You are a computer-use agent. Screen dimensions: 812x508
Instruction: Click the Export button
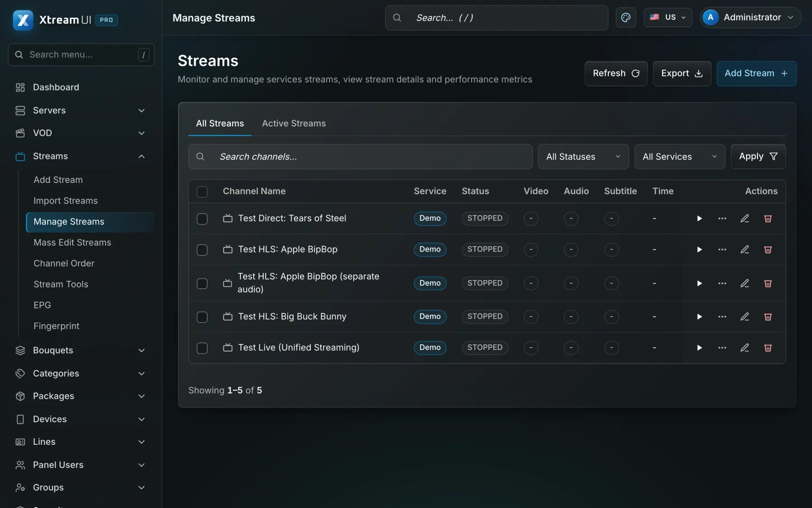click(682, 74)
